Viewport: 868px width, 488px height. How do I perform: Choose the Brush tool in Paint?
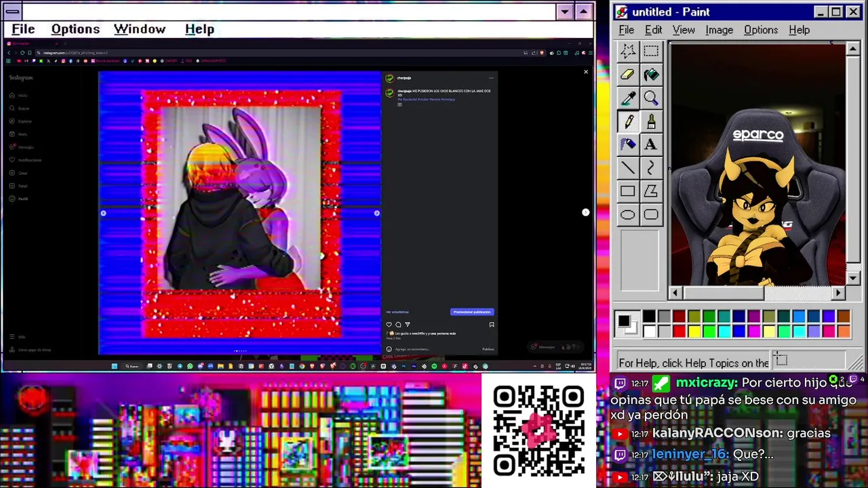pyautogui.click(x=651, y=121)
